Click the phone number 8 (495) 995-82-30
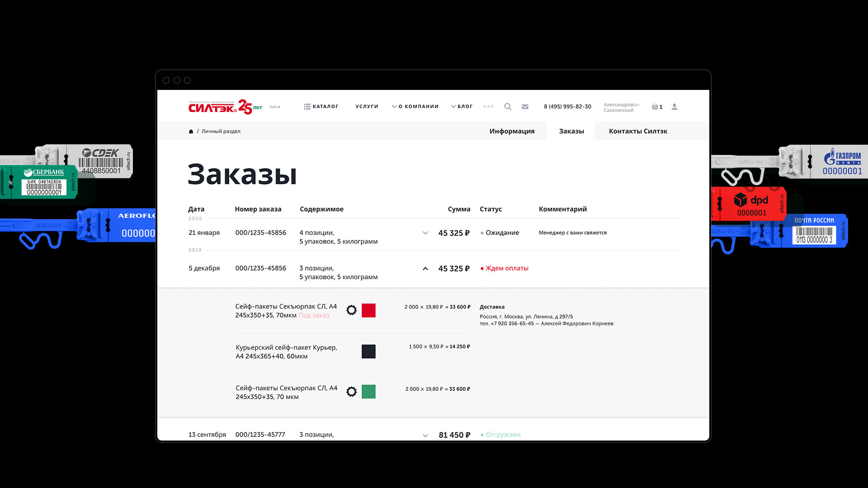 [567, 107]
